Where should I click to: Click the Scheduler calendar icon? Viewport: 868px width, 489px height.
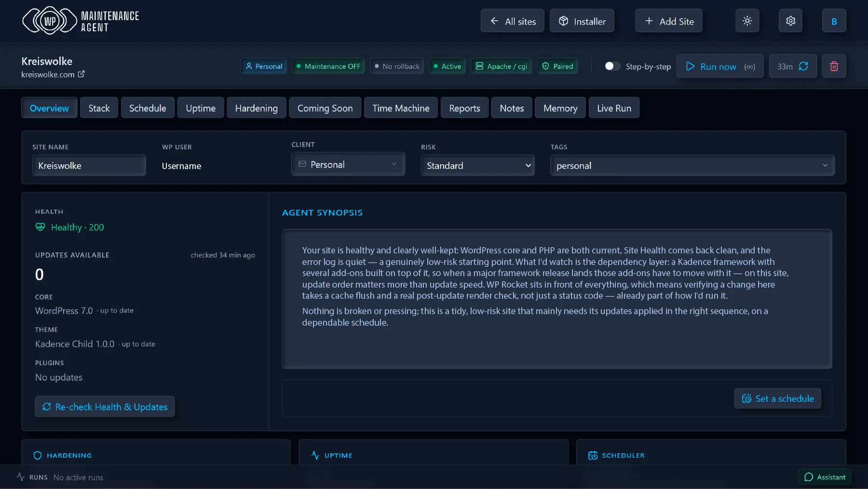(593, 455)
